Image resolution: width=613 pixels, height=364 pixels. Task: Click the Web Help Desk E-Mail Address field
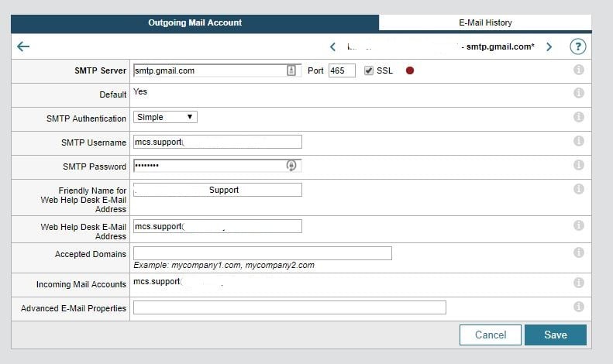tap(217, 226)
